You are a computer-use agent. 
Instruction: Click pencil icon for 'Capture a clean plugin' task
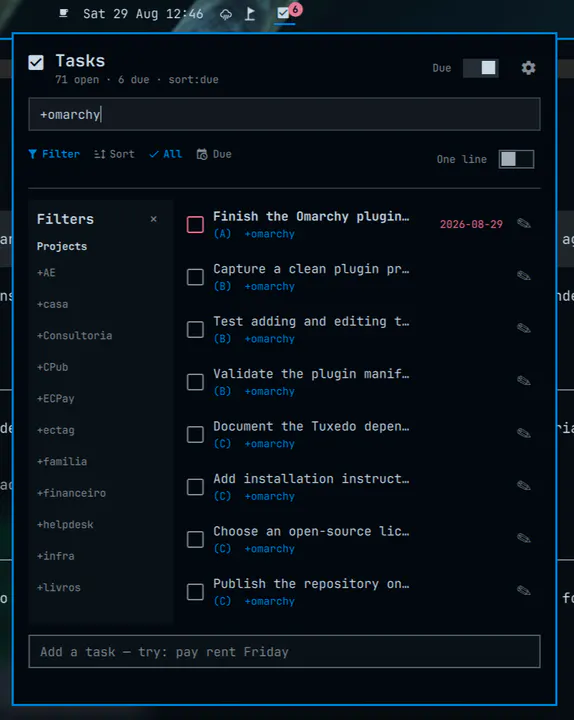[523, 276]
